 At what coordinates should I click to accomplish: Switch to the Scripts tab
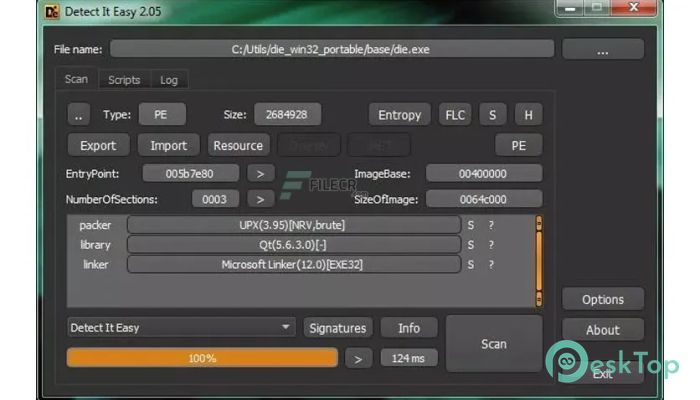click(x=124, y=80)
